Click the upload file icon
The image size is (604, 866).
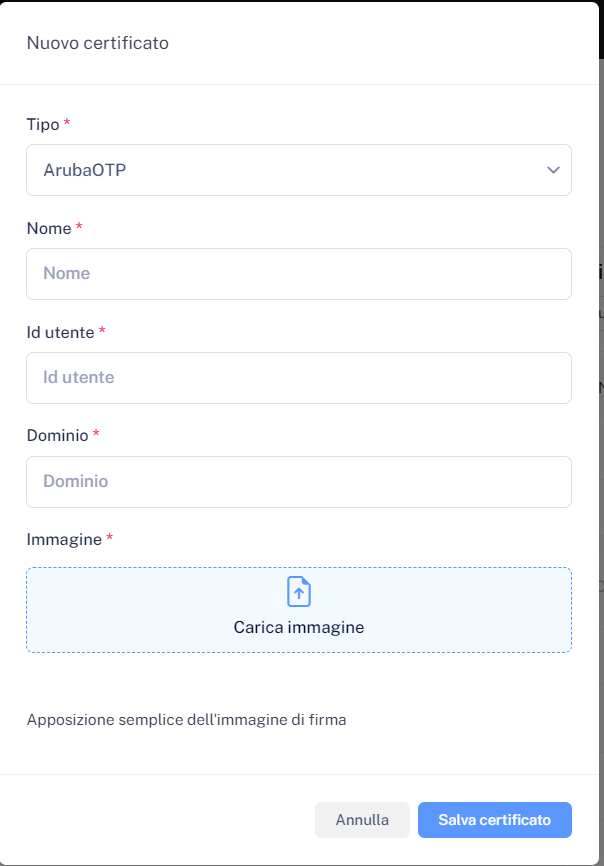pyautogui.click(x=299, y=591)
